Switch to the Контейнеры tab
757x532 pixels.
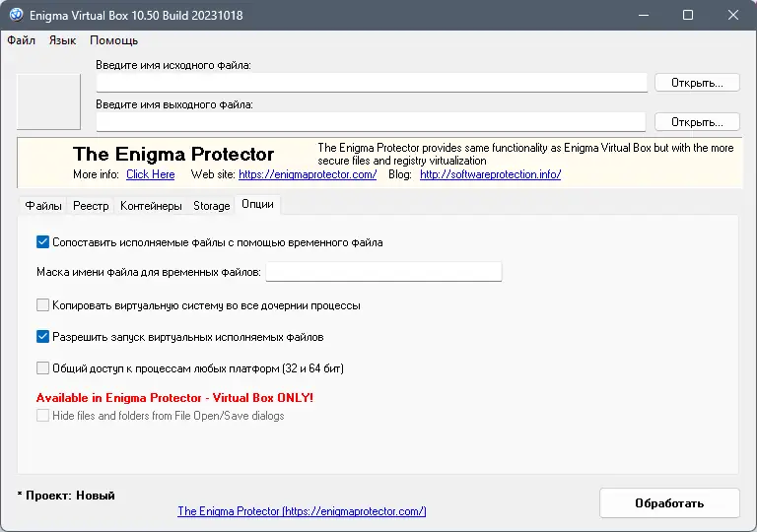pos(151,206)
